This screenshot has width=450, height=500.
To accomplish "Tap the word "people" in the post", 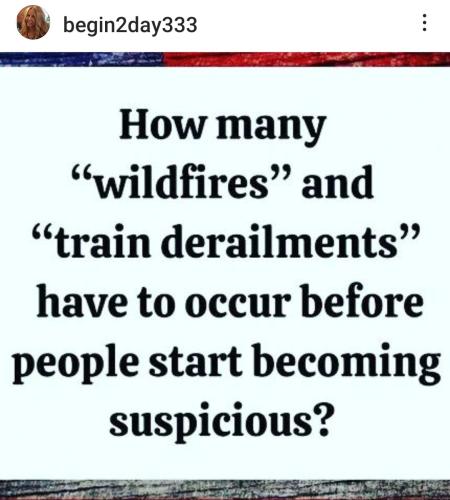I will (x=75, y=363).
